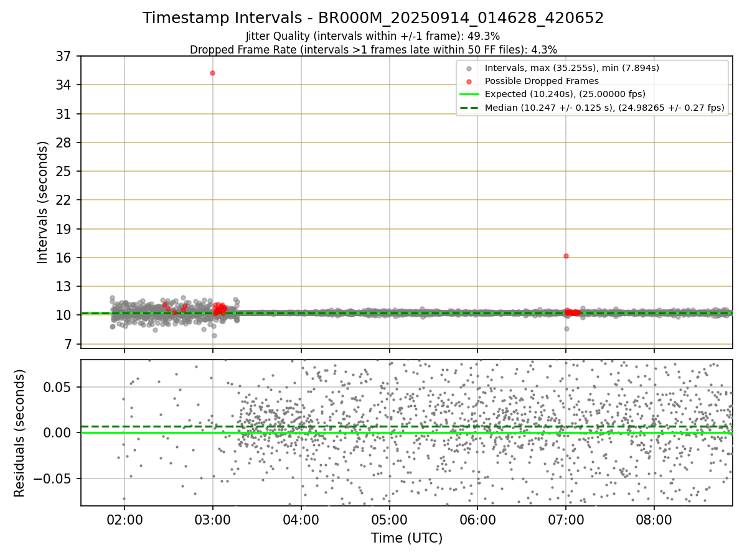Select legend entry 'Intervals, max (35.255s), min (7.894s)'
Screen dimensions: 747x560
click(x=571, y=68)
